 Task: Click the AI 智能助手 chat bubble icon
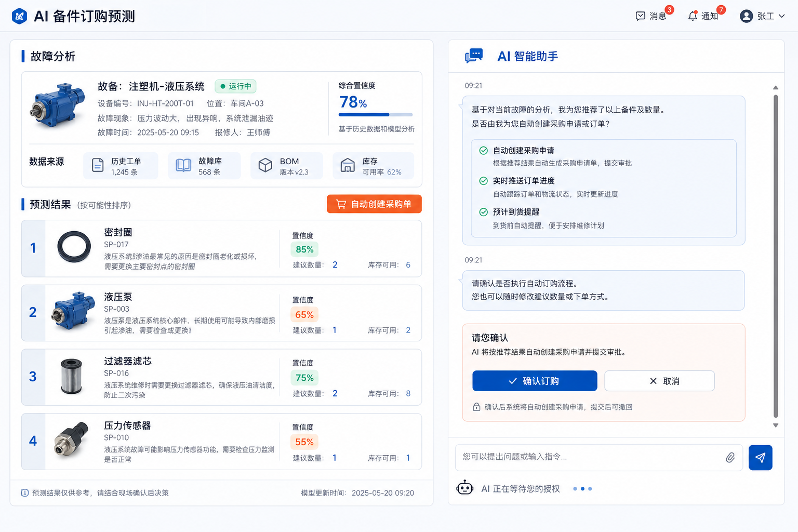(474, 56)
